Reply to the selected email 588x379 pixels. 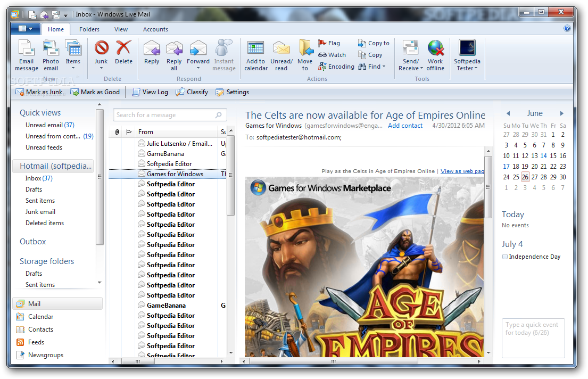tap(152, 53)
